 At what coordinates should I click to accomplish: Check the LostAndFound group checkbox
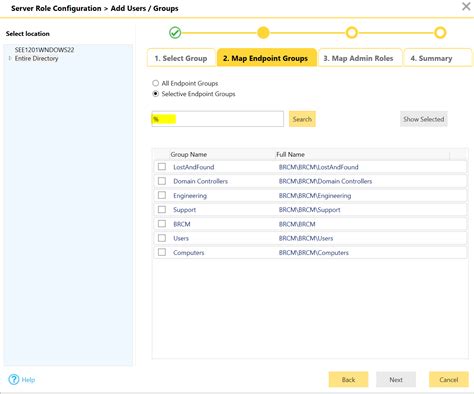coord(162,166)
